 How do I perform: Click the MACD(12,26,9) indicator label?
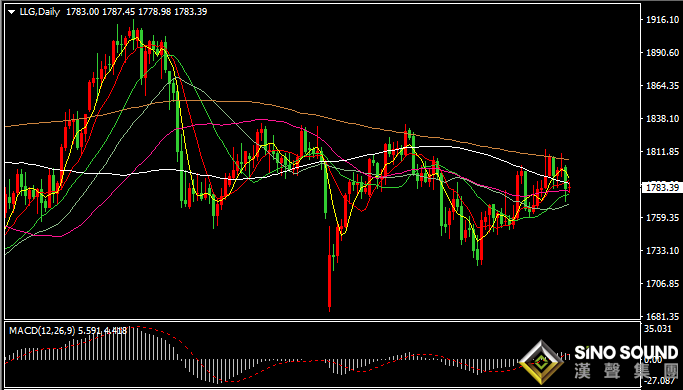coord(42,331)
